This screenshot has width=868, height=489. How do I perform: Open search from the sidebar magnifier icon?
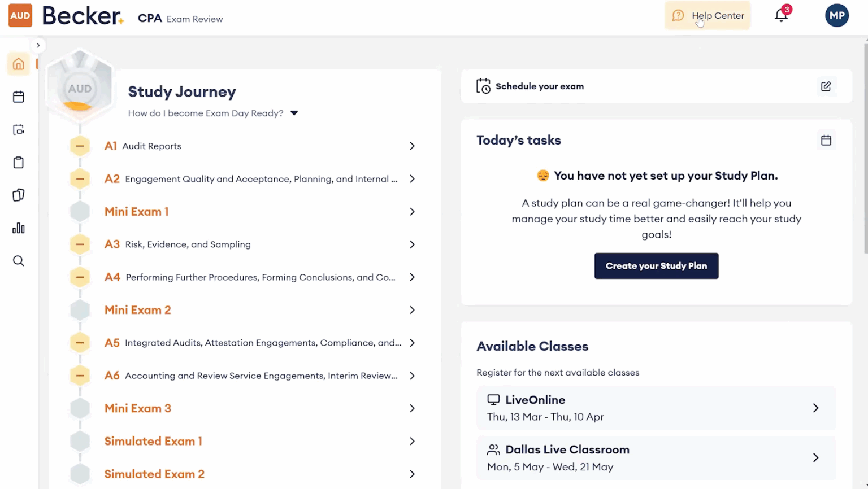18,260
